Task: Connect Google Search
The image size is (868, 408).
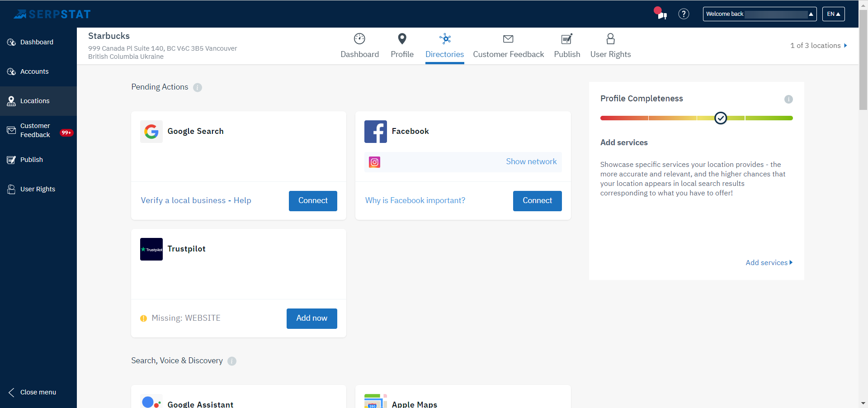Action: pos(313,201)
